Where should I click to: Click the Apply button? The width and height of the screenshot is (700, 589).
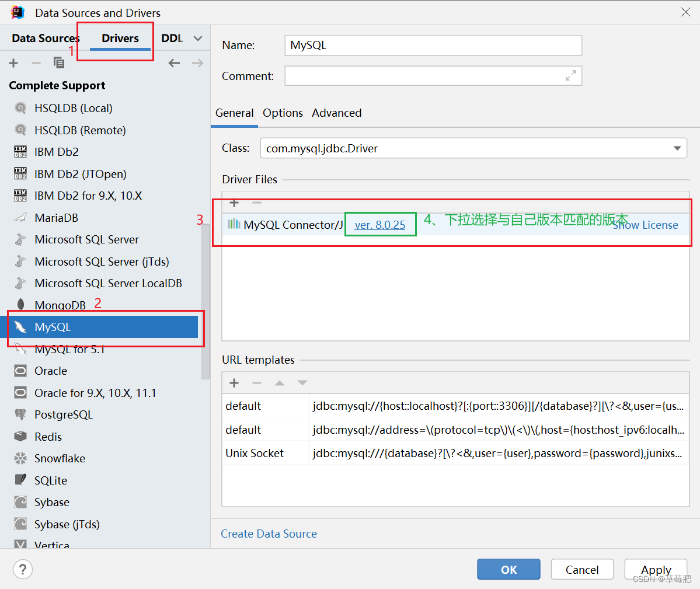coord(656,569)
